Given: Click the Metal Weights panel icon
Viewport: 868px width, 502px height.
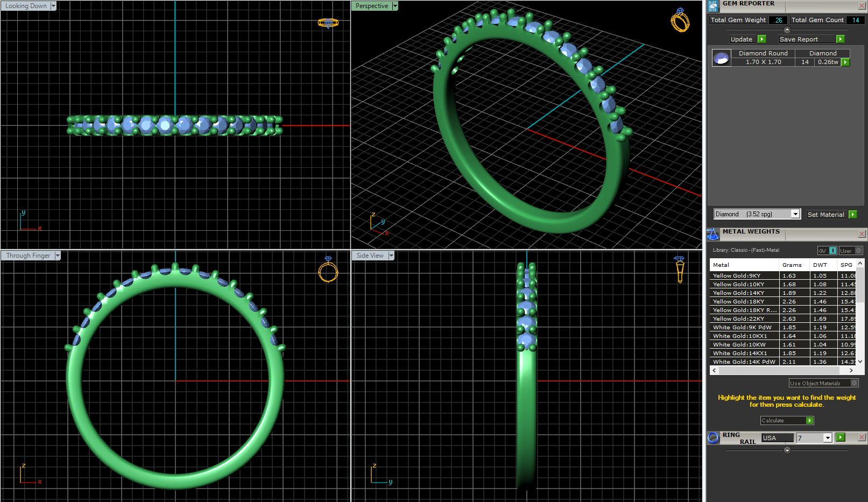Looking at the screenshot, I should click(x=712, y=234).
